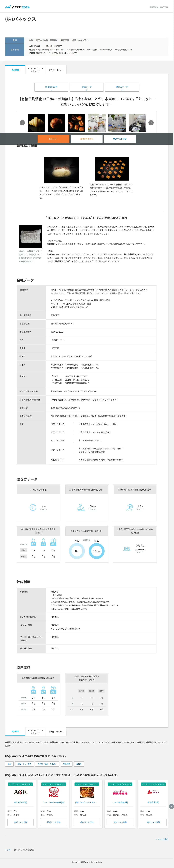The width and height of the screenshot is (174, 868).
Task: Open the bottom 説明会・セミナー tab
Action: click(56, 732)
